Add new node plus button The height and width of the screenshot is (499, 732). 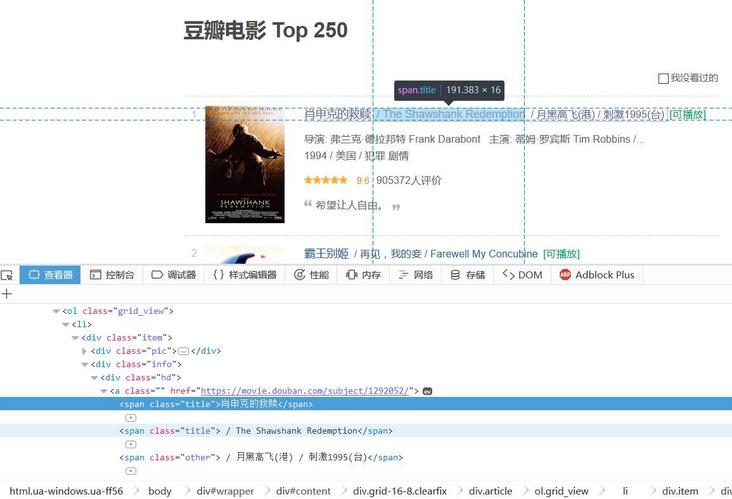[x=7, y=294]
